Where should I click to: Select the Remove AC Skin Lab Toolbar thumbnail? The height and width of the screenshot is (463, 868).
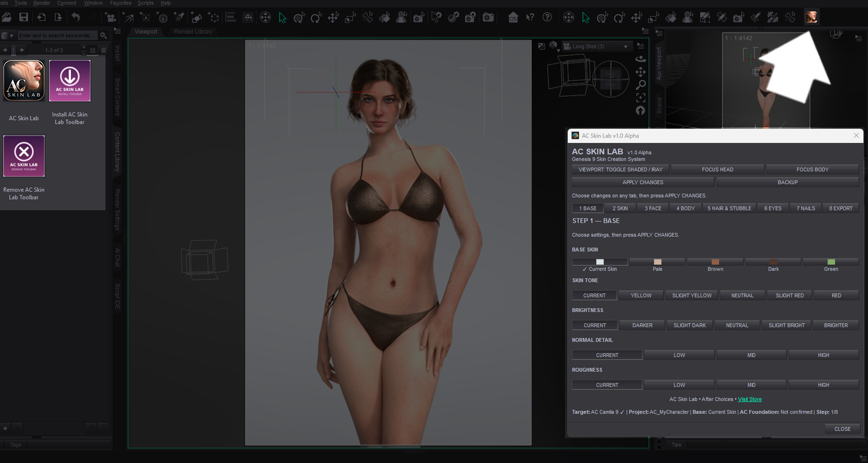24,156
